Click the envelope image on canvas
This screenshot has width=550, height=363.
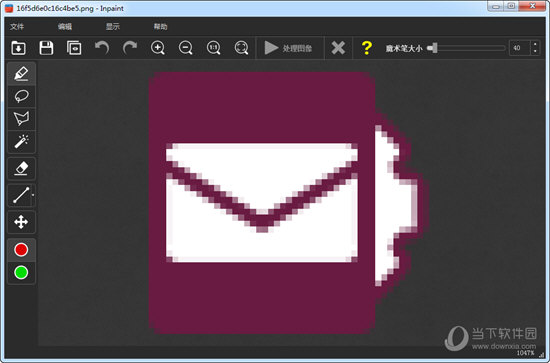tap(262, 202)
